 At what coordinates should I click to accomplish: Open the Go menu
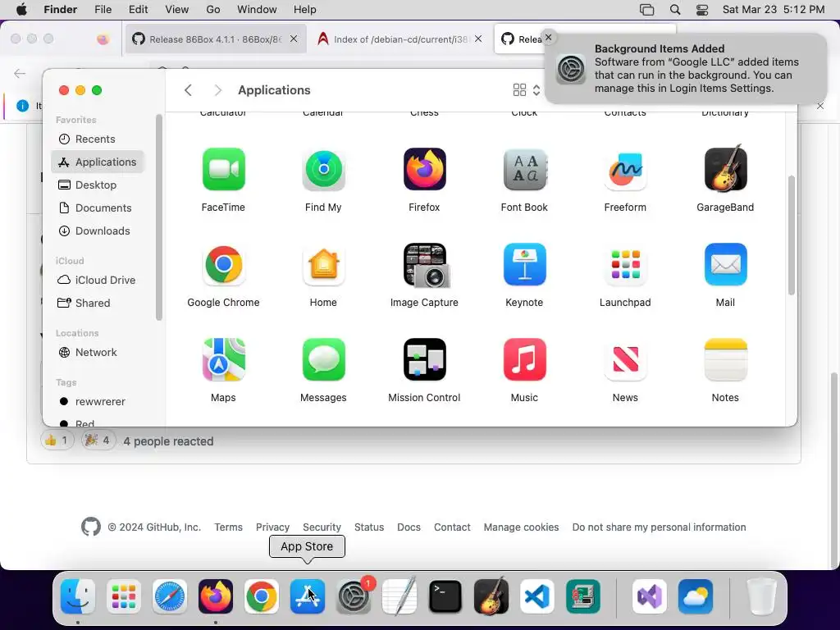[212, 10]
